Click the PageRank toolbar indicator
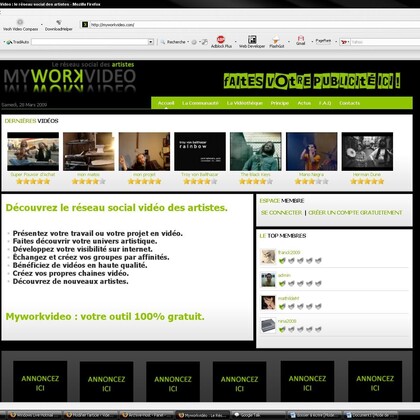 [x=323, y=41]
